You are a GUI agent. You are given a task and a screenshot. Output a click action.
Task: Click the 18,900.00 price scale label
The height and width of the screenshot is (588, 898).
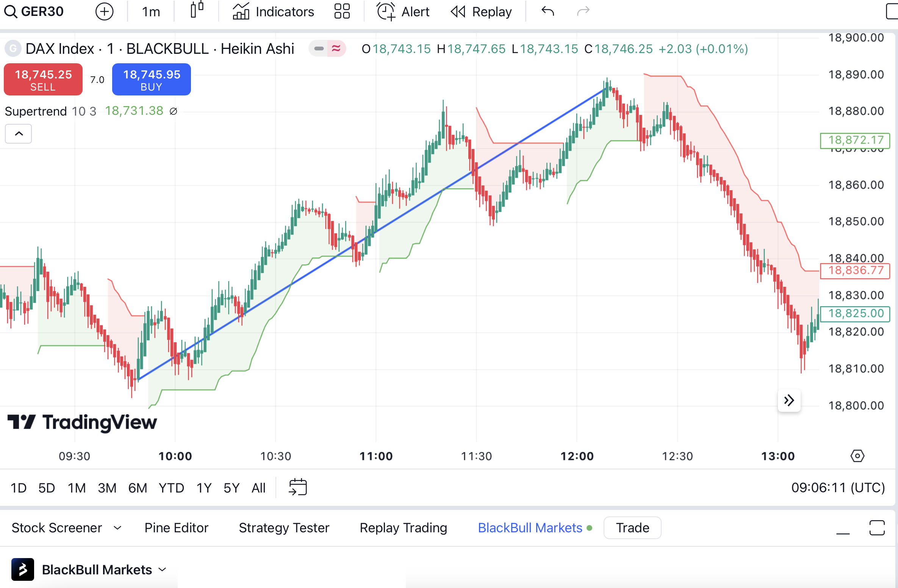point(856,38)
